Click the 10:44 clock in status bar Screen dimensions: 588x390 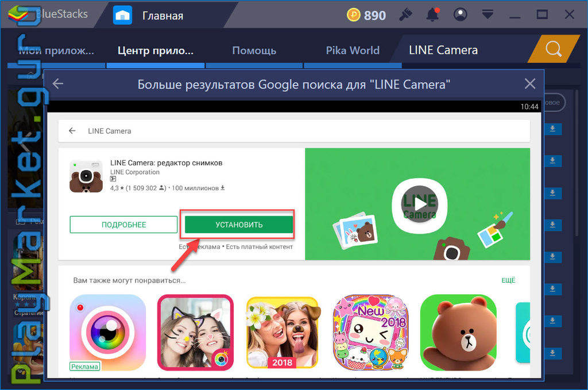(x=529, y=106)
